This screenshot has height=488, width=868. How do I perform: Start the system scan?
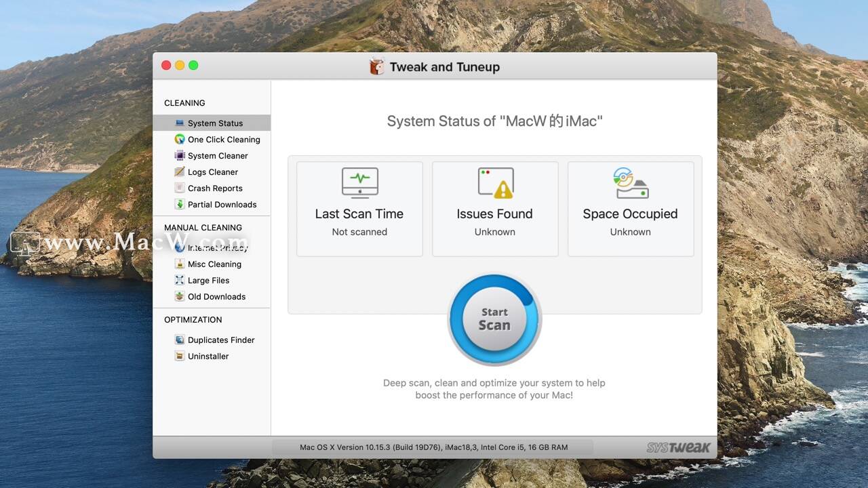(494, 319)
